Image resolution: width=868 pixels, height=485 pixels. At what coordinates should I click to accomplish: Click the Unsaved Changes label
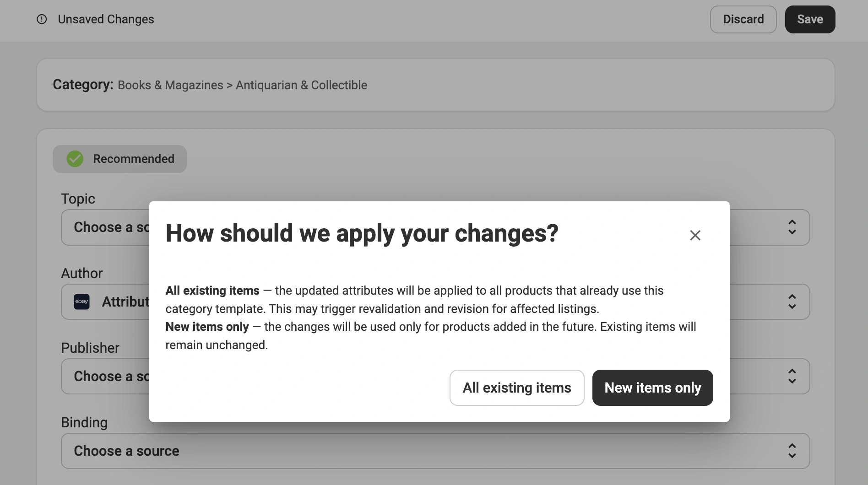(x=106, y=19)
